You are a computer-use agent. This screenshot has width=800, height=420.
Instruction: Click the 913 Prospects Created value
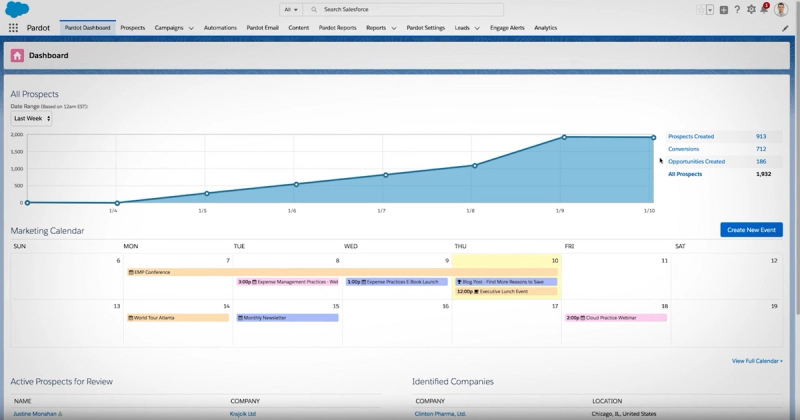761,137
